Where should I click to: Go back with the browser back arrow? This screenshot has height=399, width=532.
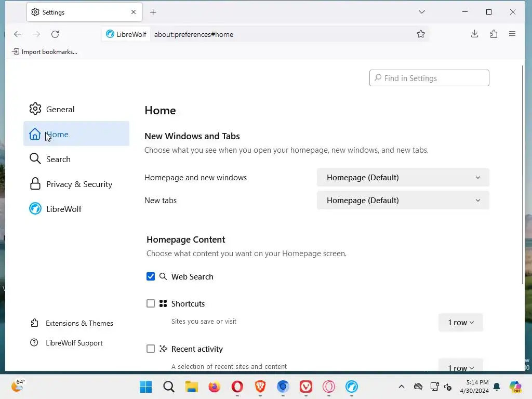click(18, 34)
